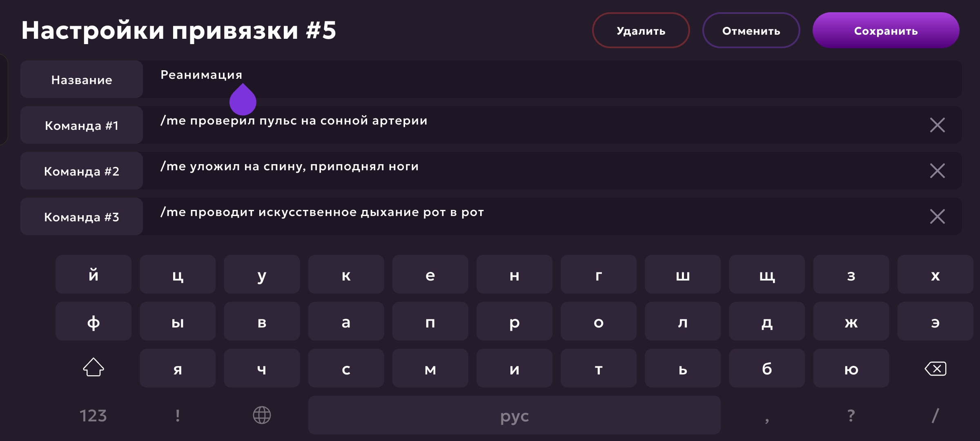The width and height of the screenshot is (980, 441).
Task: Click the Сохранить button
Action: click(886, 31)
